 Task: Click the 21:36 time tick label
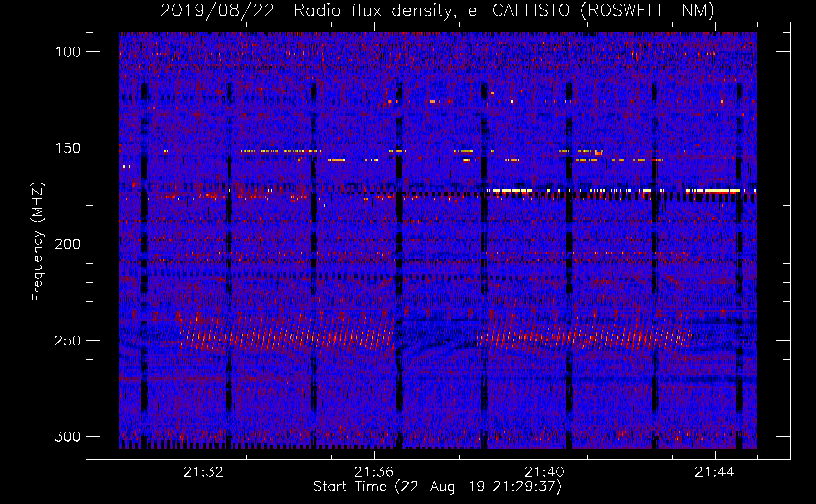click(374, 472)
